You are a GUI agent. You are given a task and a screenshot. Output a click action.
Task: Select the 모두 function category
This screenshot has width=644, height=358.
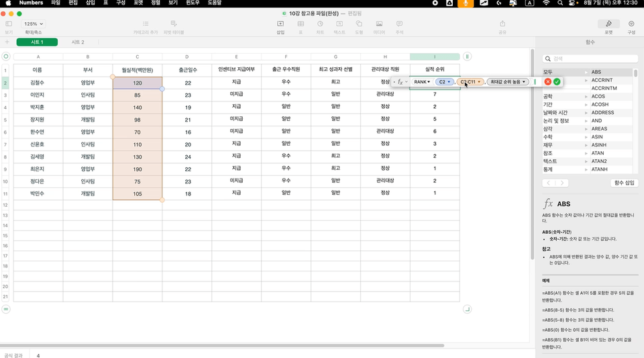(566, 72)
